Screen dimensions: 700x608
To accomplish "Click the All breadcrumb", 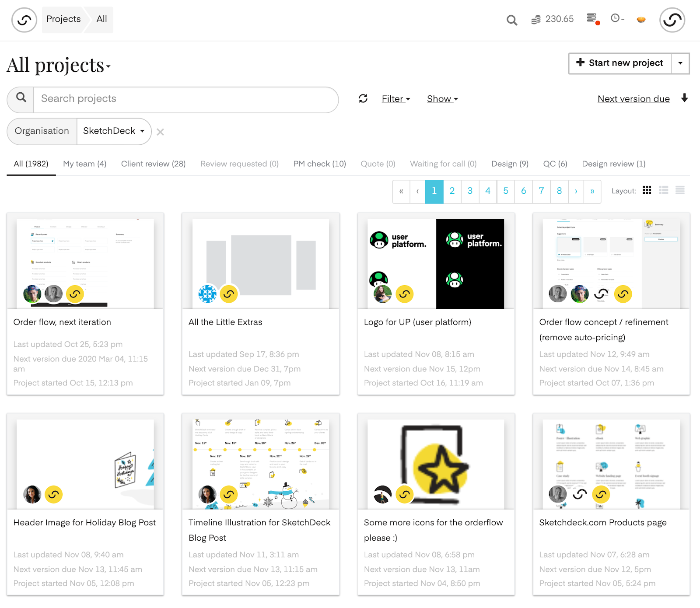I will pyautogui.click(x=101, y=19).
